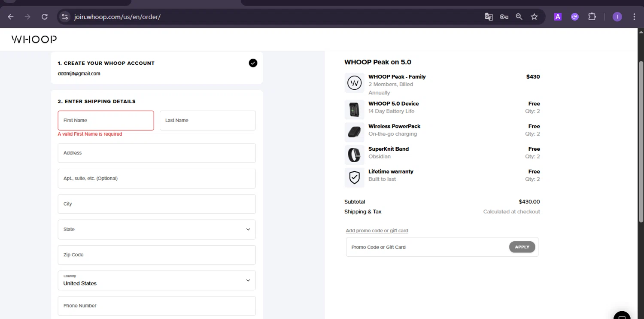The height and width of the screenshot is (319, 644).
Task: Click the Apt., suite, etc. field
Action: pos(157,179)
